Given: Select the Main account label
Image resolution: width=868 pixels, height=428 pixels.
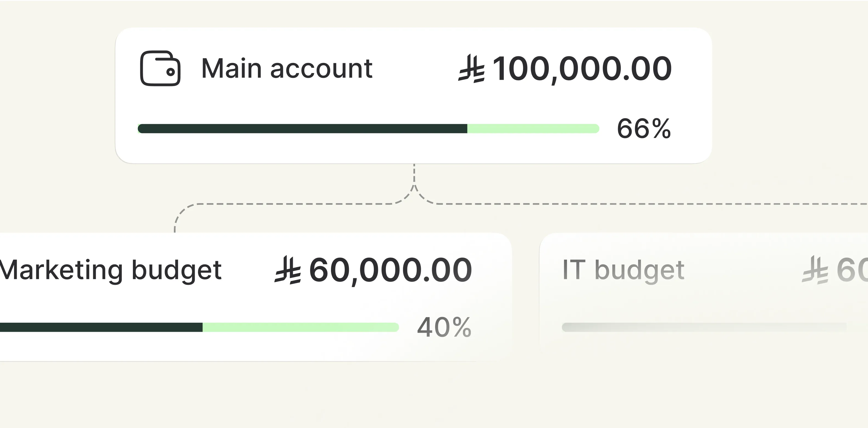Looking at the screenshot, I should [x=287, y=68].
